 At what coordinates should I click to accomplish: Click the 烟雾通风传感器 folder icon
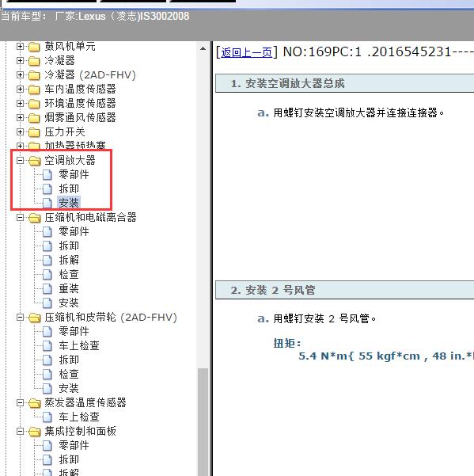pos(34,118)
